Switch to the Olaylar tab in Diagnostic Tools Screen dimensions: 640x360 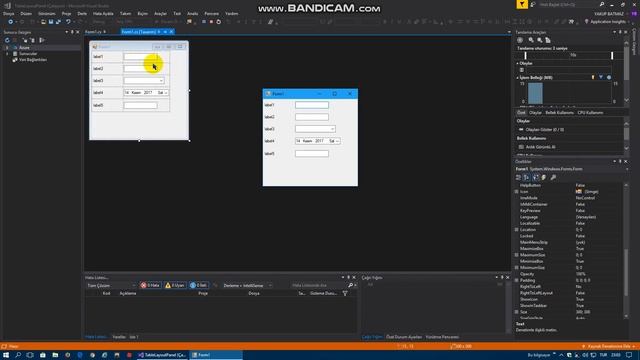point(535,113)
